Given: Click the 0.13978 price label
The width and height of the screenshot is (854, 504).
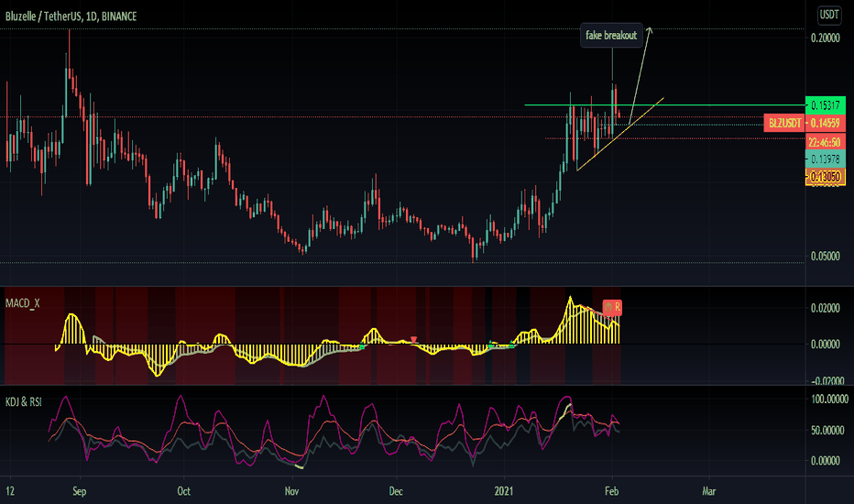Looking at the screenshot, I should point(825,159).
